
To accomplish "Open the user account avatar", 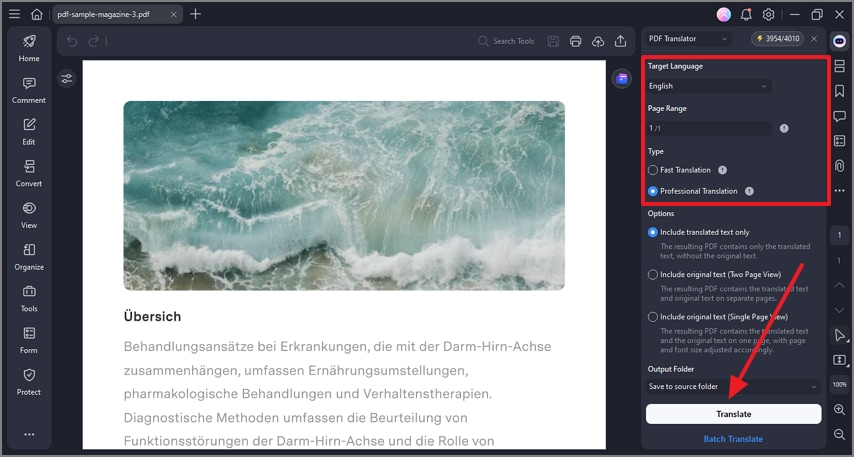I will tap(723, 15).
